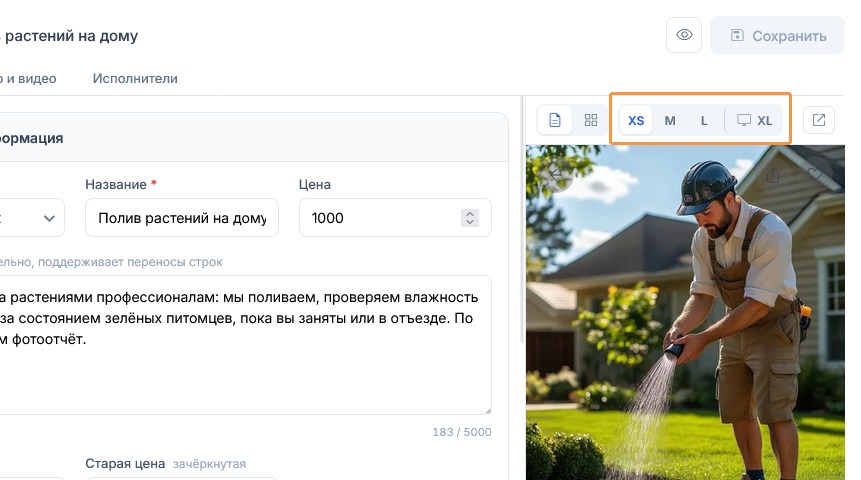Click heart favorite icon on preview

[814, 175]
